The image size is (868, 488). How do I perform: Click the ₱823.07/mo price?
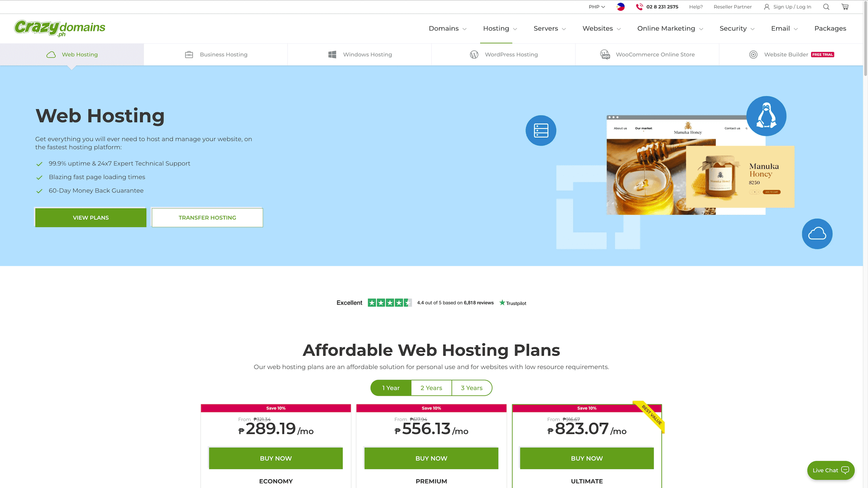(587, 429)
